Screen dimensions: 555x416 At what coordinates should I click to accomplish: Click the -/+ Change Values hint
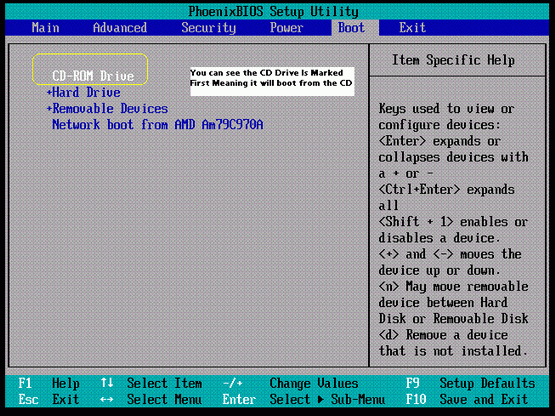click(x=291, y=383)
